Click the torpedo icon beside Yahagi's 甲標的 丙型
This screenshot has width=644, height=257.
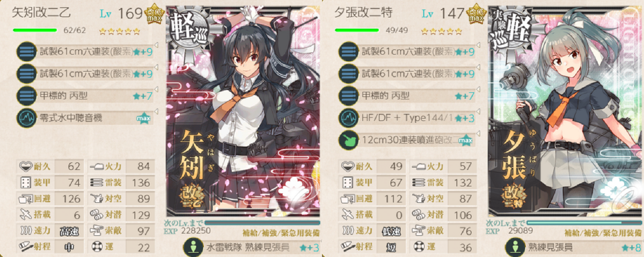(25, 96)
